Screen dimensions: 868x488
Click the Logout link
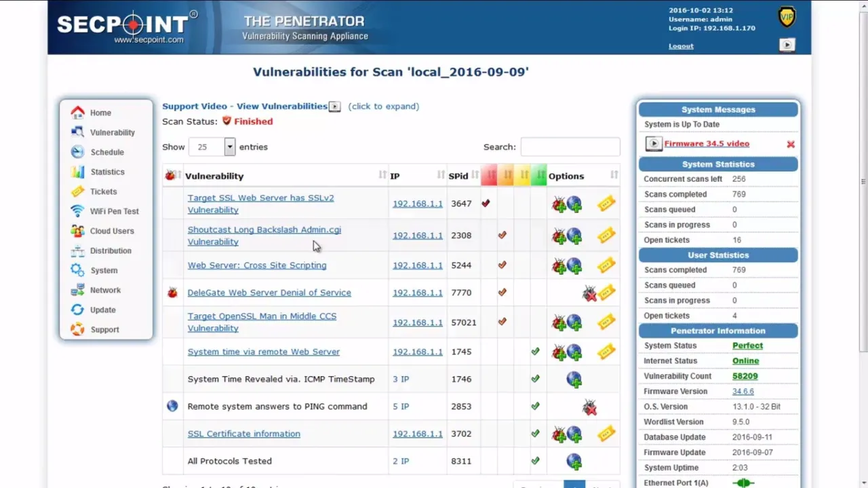click(x=681, y=46)
